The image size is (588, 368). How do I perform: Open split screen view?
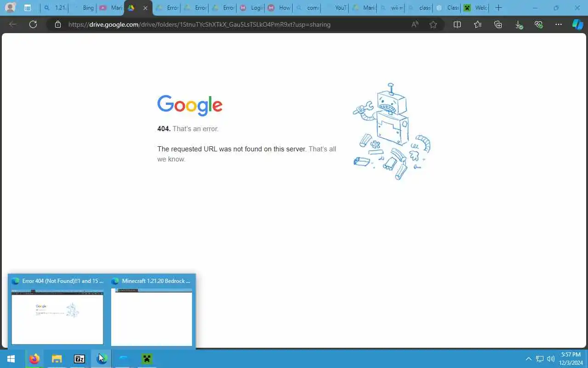(x=457, y=24)
